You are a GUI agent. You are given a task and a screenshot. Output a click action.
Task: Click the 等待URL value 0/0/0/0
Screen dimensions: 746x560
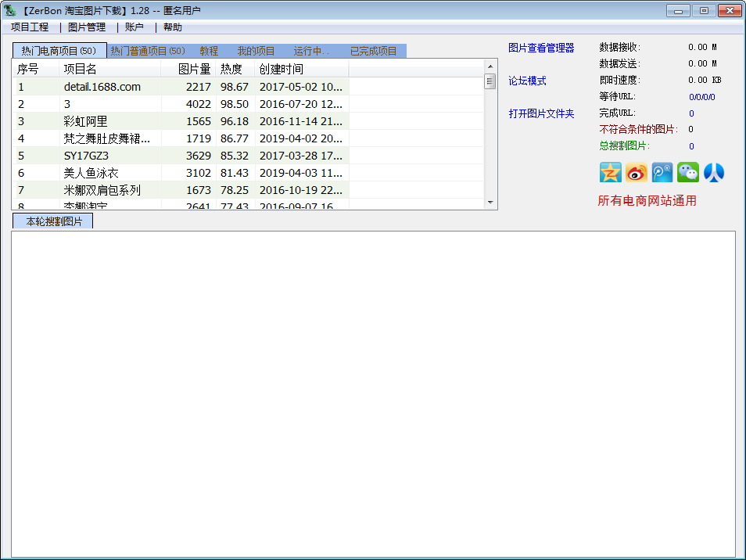[x=701, y=97]
